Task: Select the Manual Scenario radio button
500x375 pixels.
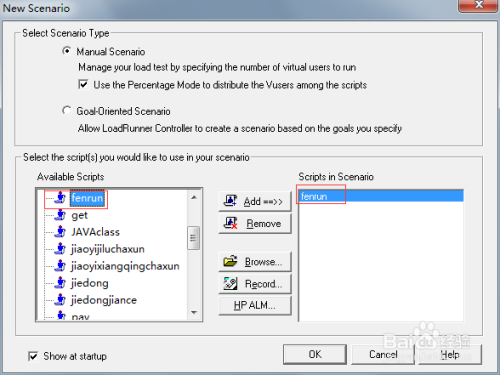Action: click(x=67, y=51)
